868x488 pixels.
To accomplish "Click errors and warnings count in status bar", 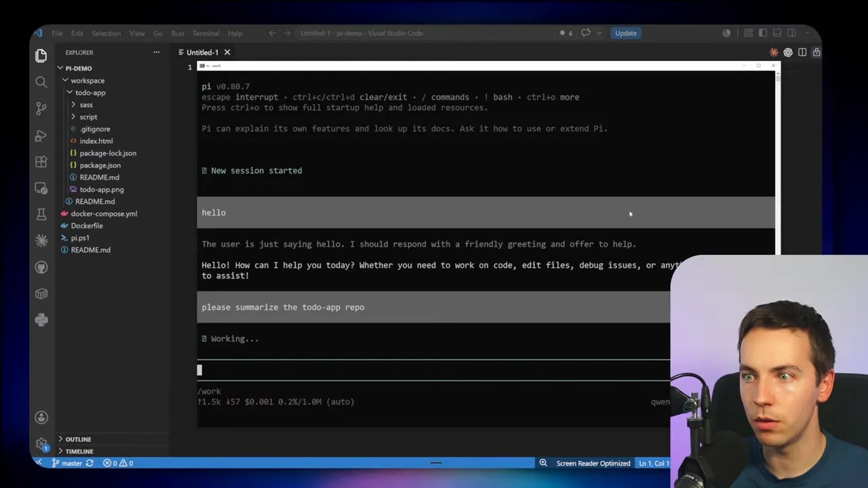I will [x=118, y=464].
